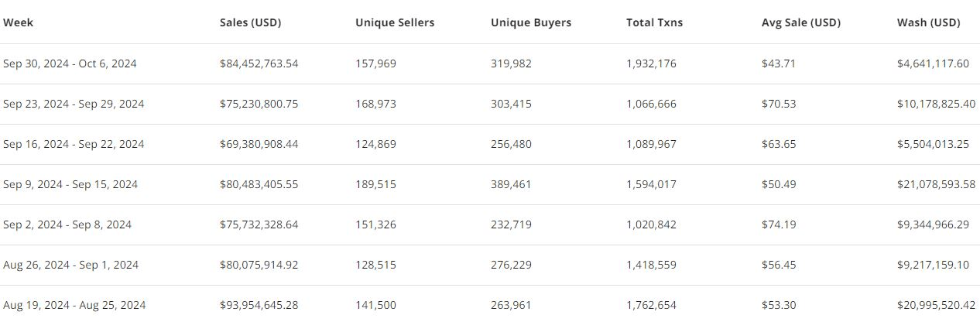This screenshot has height=322, width=980.
Task: Sort by the Avg Sale (USD) header
Action: click(x=800, y=22)
